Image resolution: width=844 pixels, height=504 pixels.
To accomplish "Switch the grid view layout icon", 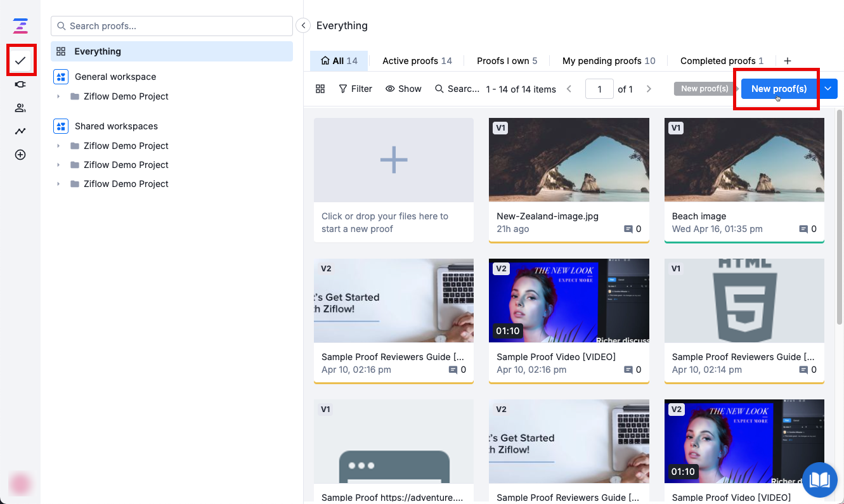I will coord(320,89).
